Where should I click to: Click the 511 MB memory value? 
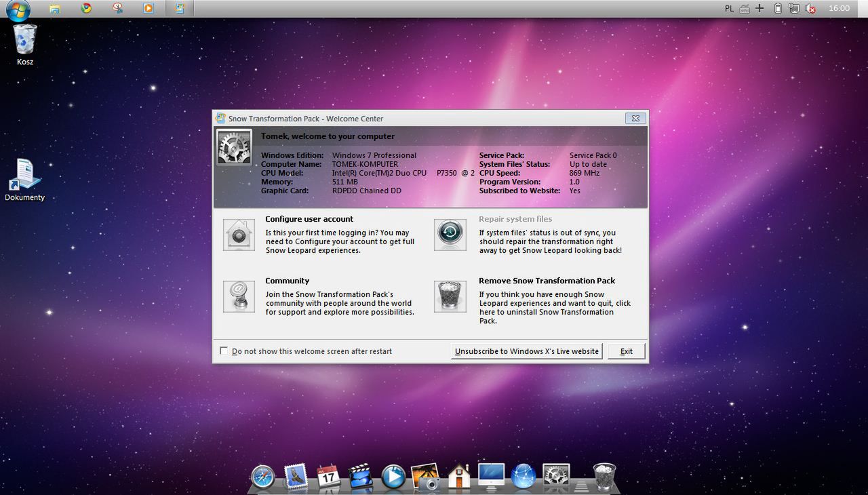pos(345,182)
